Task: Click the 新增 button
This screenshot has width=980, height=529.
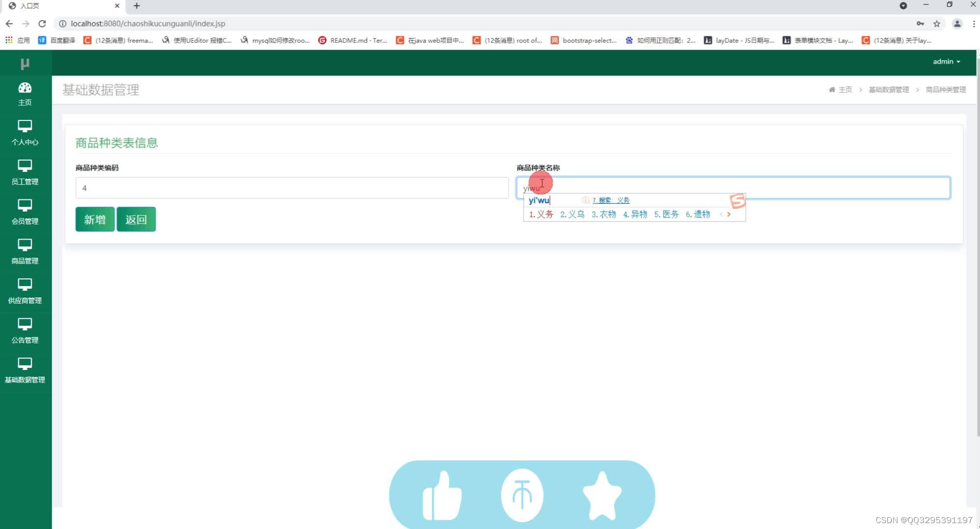Action: pyautogui.click(x=95, y=219)
